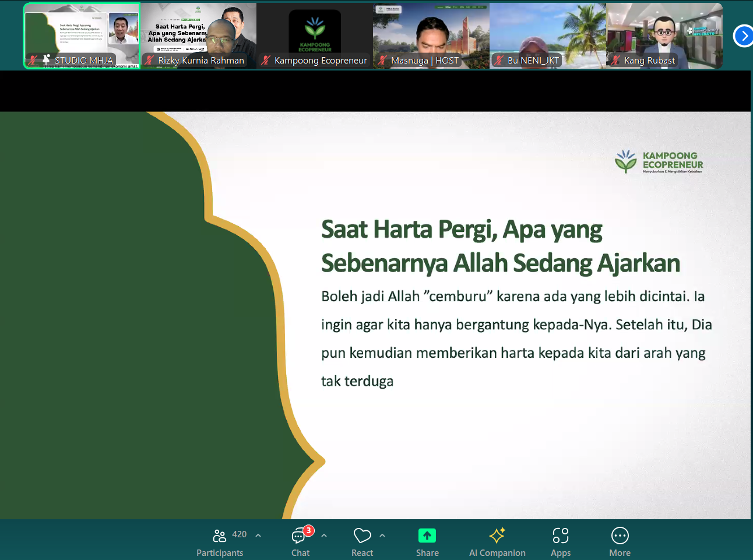Expand the Chat options chevron
The width and height of the screenshot is (753, 560).
pyautogui.click(x=324, y=534)
